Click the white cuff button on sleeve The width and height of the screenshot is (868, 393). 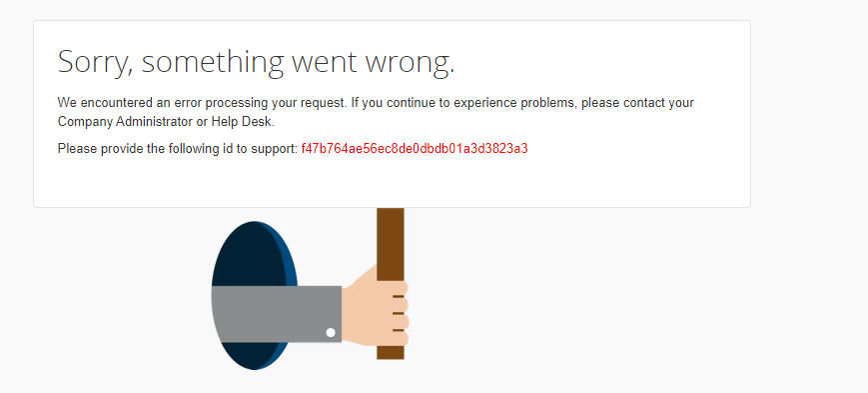coord(331,333)
